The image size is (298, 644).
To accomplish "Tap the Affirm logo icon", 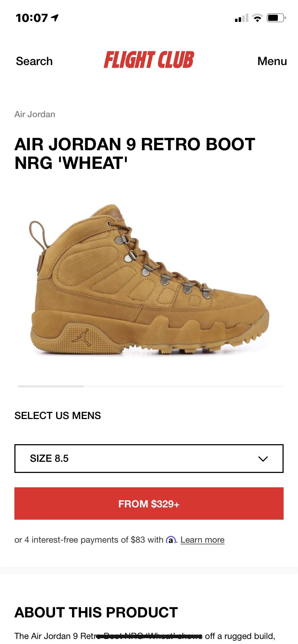I will pos(171,540).
